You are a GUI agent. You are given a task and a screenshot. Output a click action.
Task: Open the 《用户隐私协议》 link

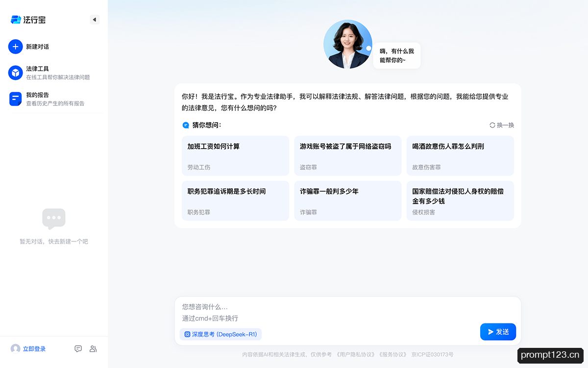(356, 354)
